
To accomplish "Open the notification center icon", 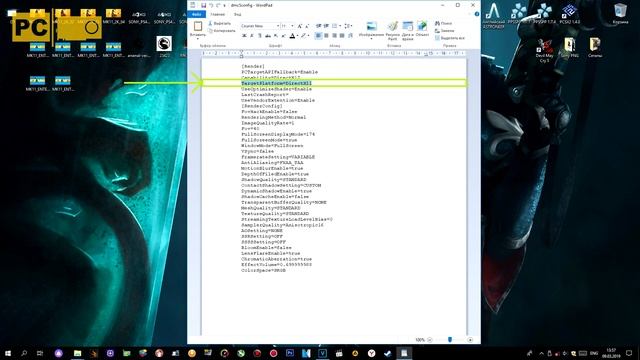I will click(x=629, y=353).
